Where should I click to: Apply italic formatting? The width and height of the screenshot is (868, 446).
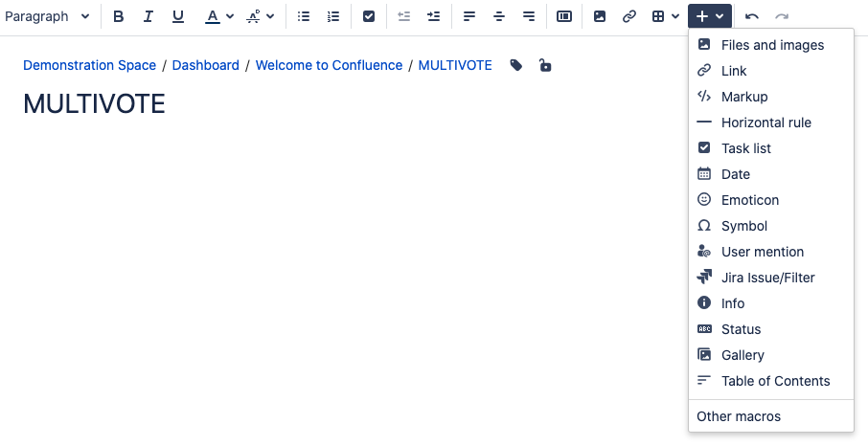(148, 16)
